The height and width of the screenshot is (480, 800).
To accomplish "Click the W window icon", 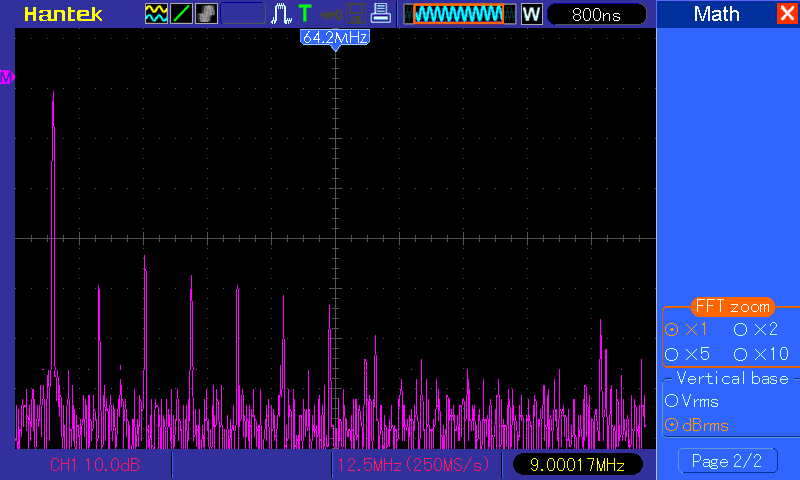I will [532, 14].
